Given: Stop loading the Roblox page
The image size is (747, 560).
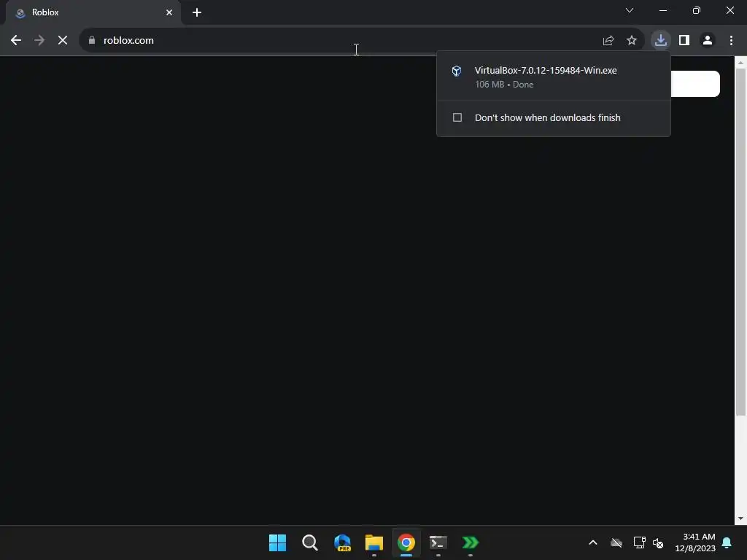Looking at the screenshot, I should click(63, 41).
